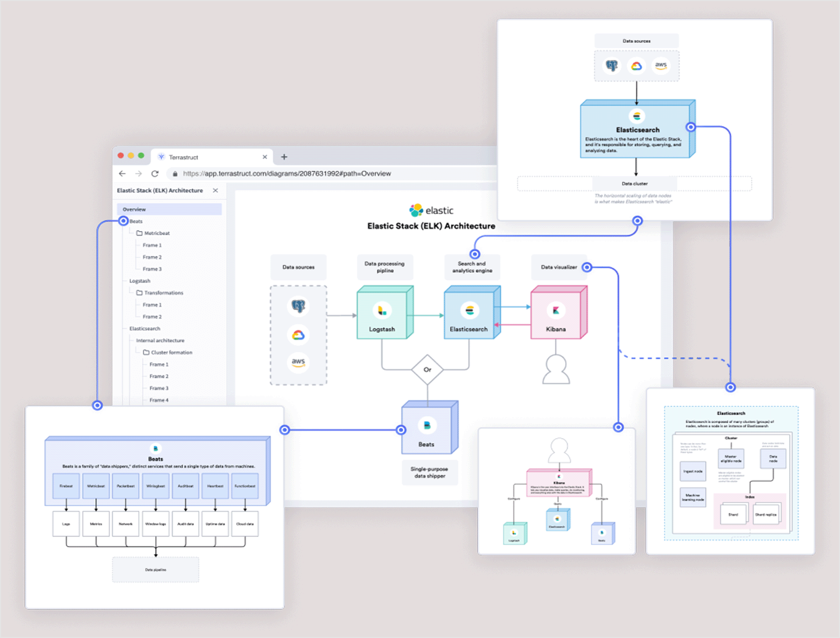
Task: Click the link dot above Search and analytics
Action: click(x=475, y=254)
